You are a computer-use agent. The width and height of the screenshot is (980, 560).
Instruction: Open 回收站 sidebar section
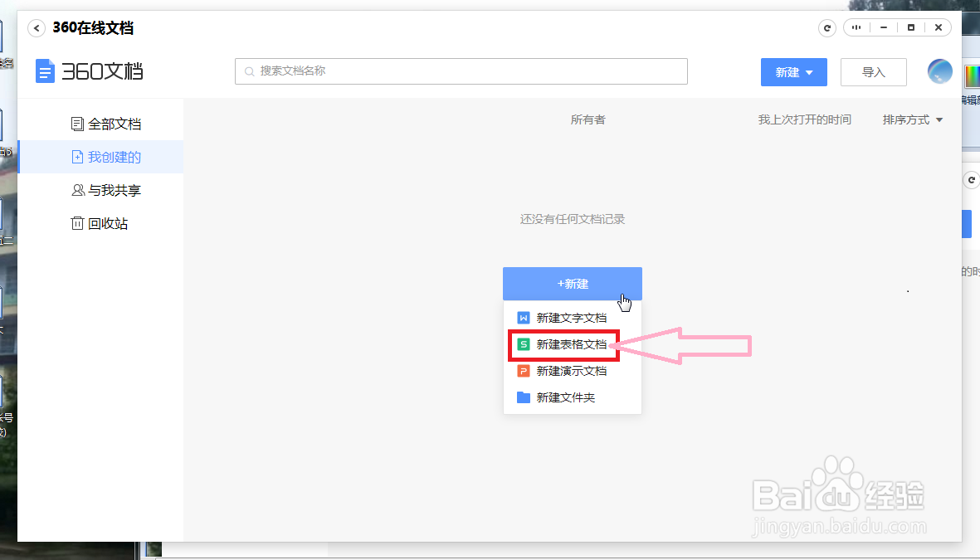coord(101,223)
